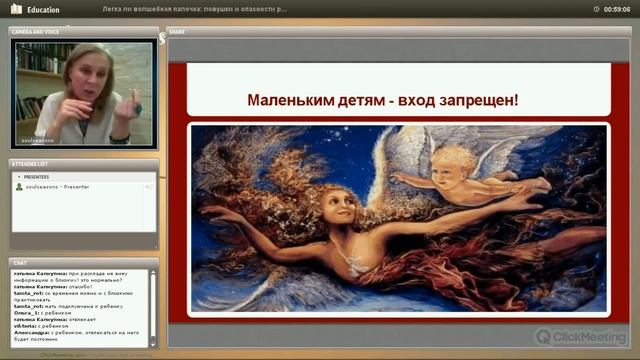Click the chat scrollbar track
This screenshot has height=360, width=640.
coord(153,308)
